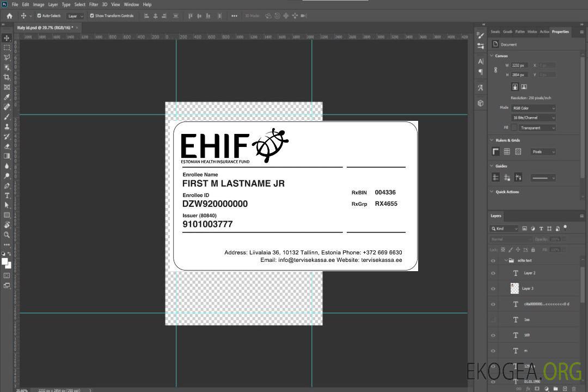Pick the History Brush tool

7,137
